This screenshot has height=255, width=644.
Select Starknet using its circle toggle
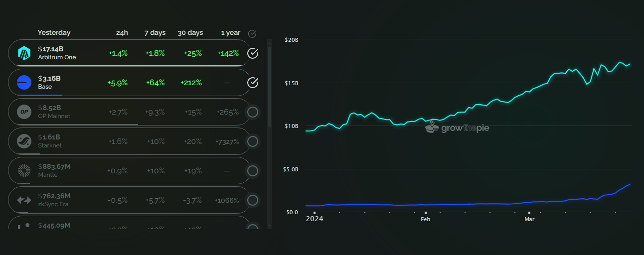pos(253,141)
